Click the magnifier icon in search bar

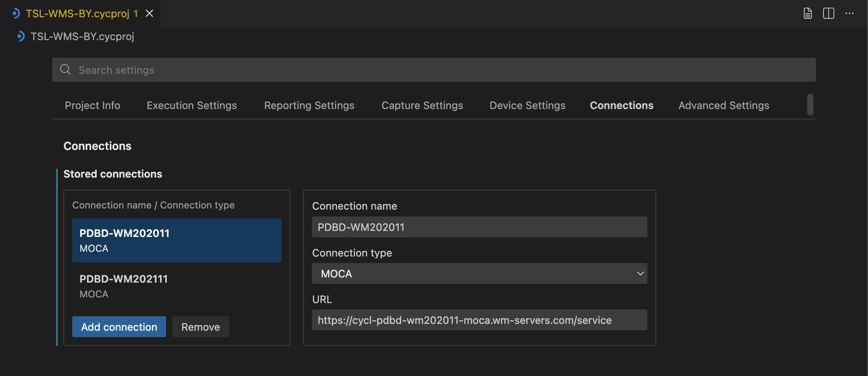click(65, 70)
